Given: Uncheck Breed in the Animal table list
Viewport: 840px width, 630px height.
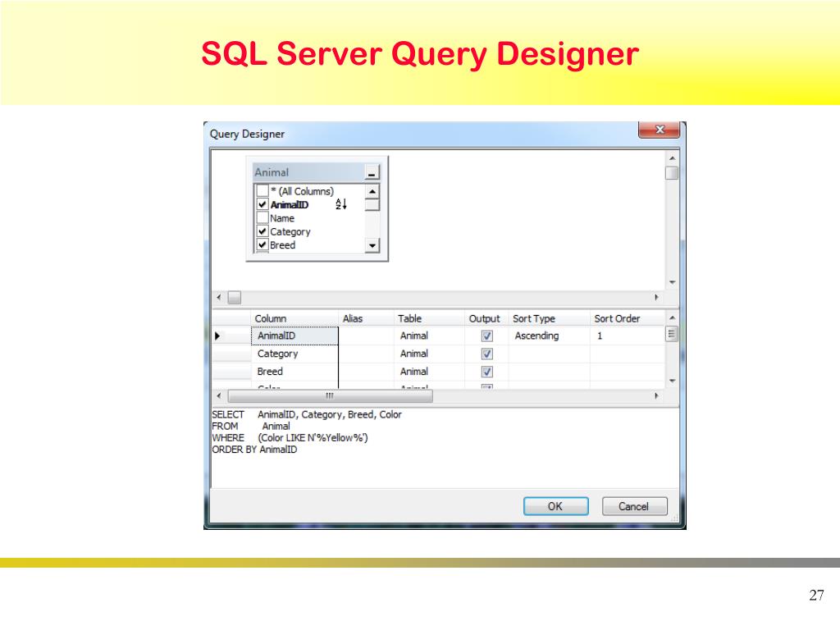Looking at the screenshot, I should pyautogui.click(x=262, y=244).
